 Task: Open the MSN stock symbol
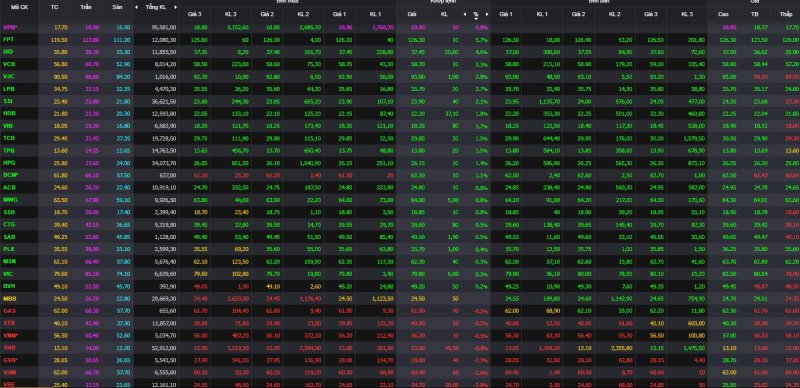[8, 261]
